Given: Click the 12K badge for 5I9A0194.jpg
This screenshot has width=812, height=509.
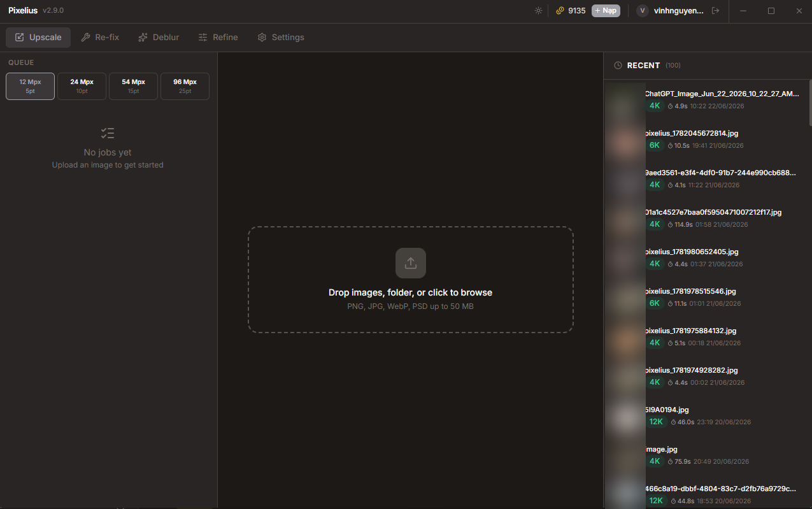Looking at the screenshot, I should point(656,422).
